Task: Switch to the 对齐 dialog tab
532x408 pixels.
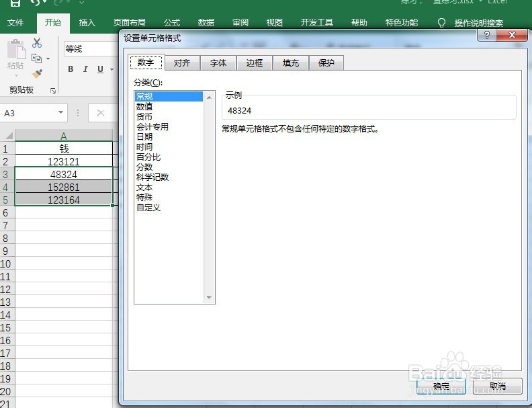Action: coord(182,63)
